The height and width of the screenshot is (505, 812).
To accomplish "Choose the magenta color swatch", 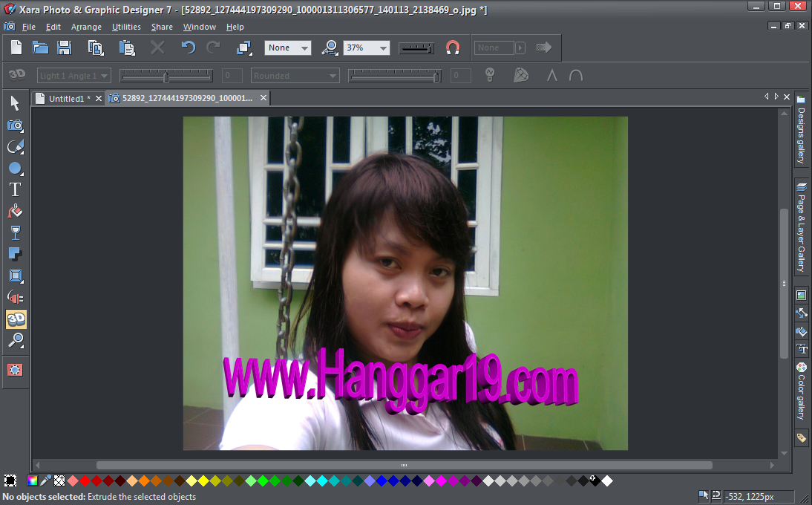I will pos(441,481).
